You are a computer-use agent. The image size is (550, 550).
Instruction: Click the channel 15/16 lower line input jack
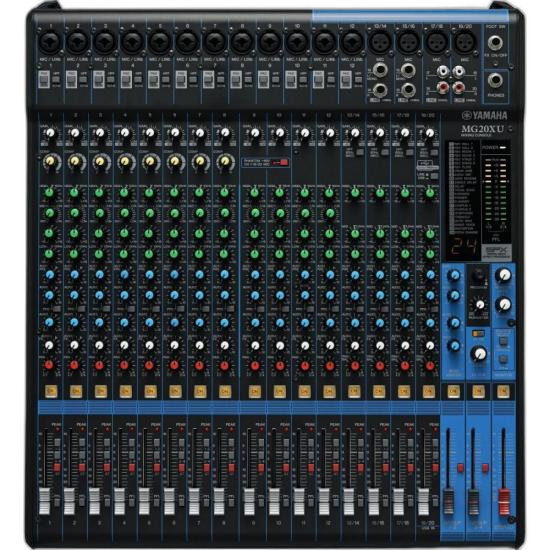(x=408, y=90)
